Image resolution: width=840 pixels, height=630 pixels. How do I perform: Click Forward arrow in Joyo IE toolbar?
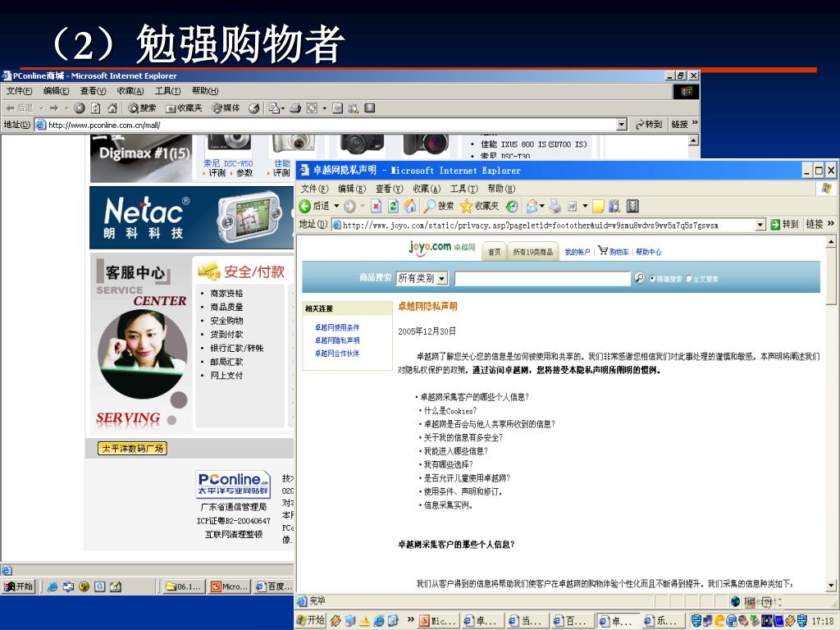[x=349, y=206]
